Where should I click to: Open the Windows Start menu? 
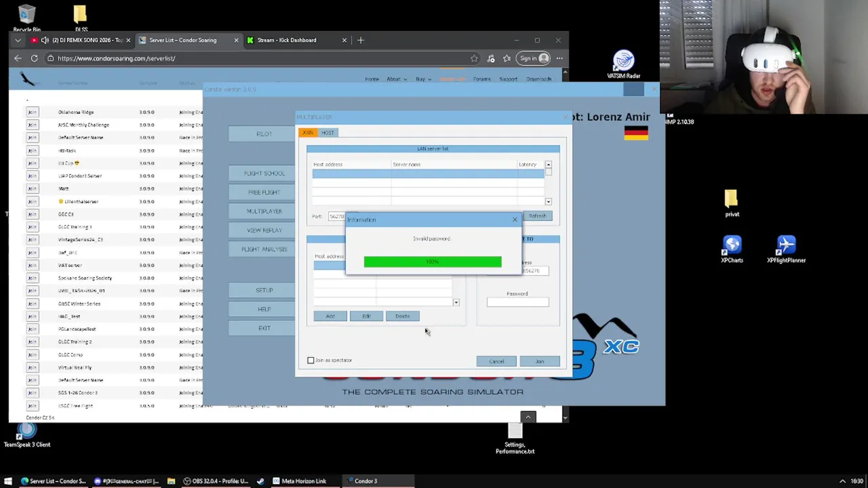[8, 481]
